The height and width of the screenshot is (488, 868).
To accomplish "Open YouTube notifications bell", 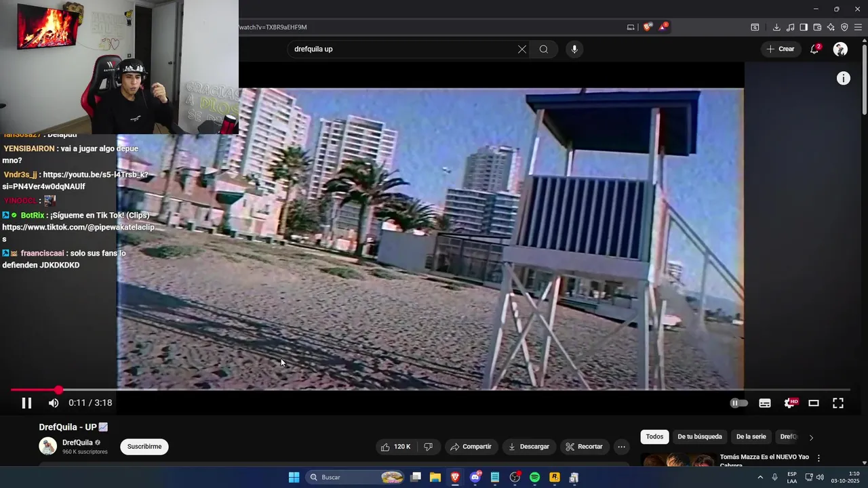I will (814, 49).
